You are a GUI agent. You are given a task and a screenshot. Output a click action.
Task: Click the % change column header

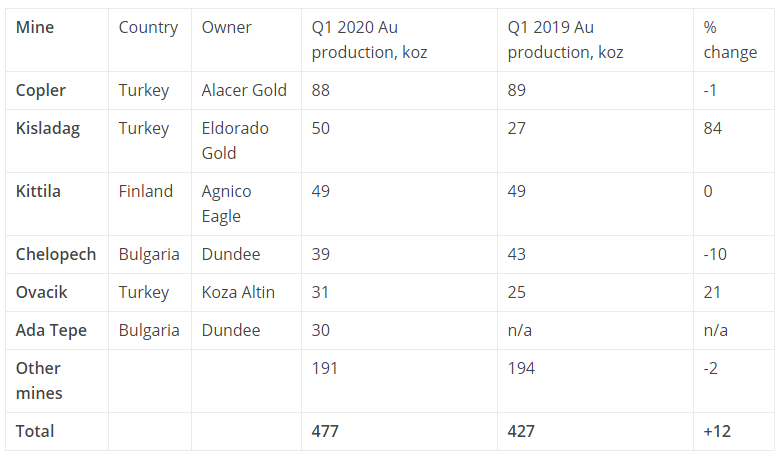[x=730, y=40]
